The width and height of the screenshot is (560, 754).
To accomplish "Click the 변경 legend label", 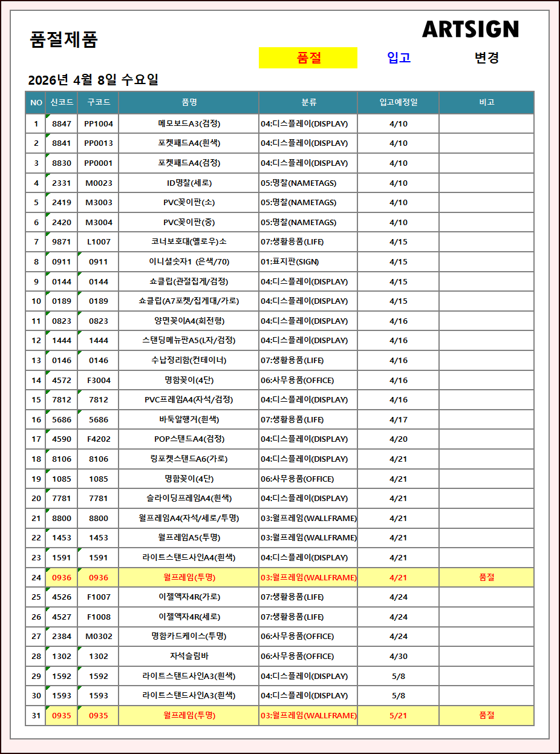I will coord(486,58).
